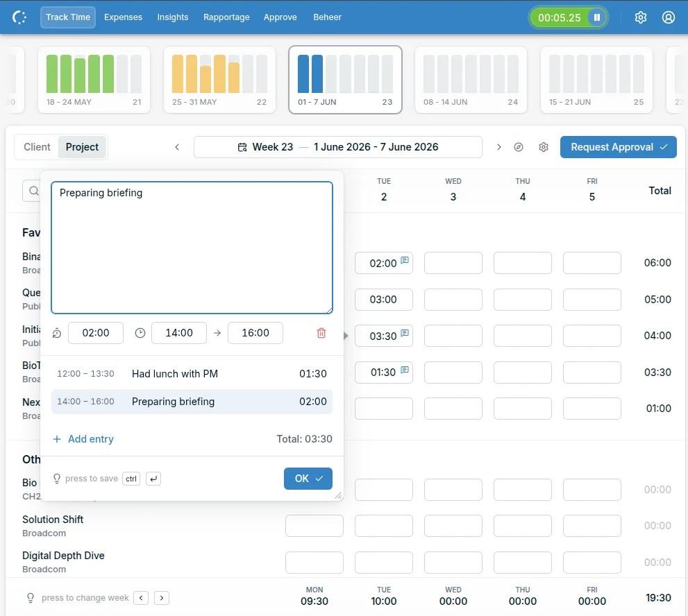The width and height of the screenshot is (688, 616).
Task: Switch grouping to Project
Action: [x=82, y=147]
